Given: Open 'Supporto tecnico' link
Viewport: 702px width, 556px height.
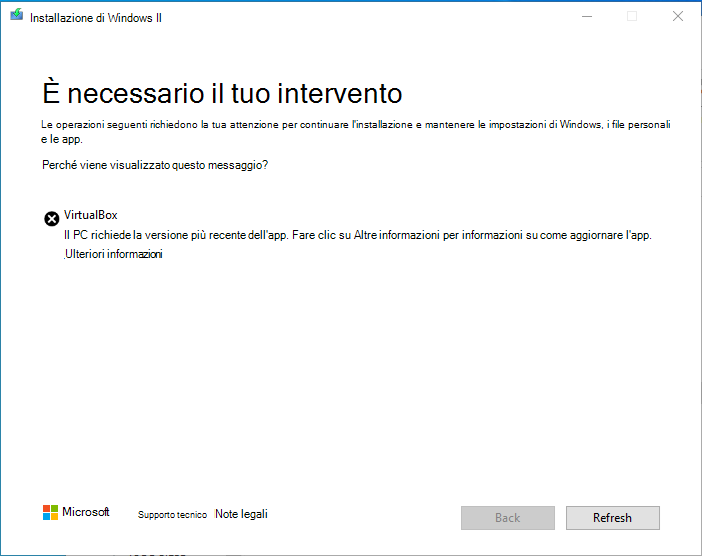Looking at the screenshot, I should (x=172, y=515).
